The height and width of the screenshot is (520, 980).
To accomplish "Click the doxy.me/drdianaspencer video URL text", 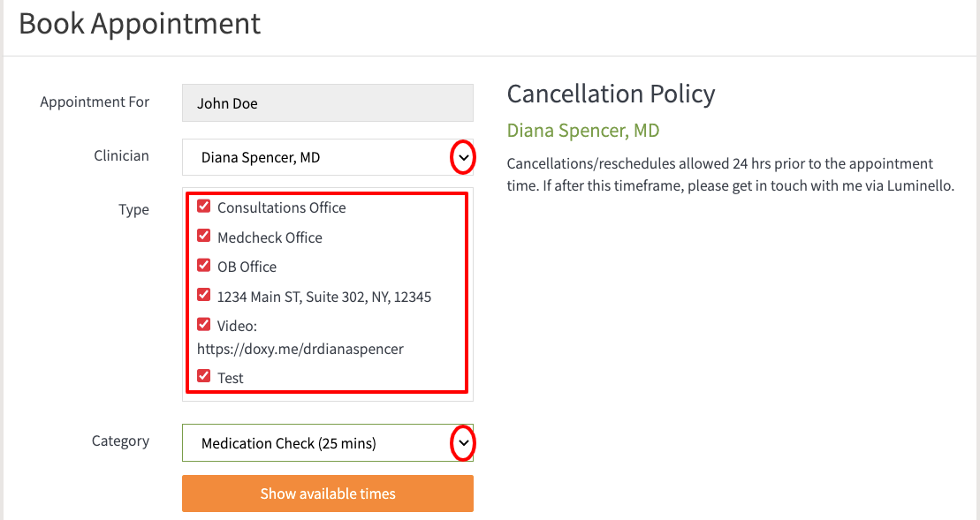I will tap(300, 349).
